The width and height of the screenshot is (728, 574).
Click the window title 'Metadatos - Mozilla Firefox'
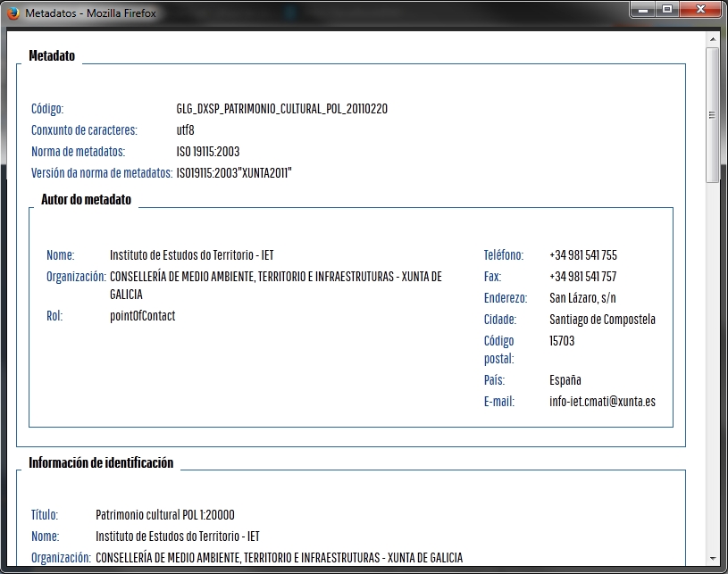90,13
